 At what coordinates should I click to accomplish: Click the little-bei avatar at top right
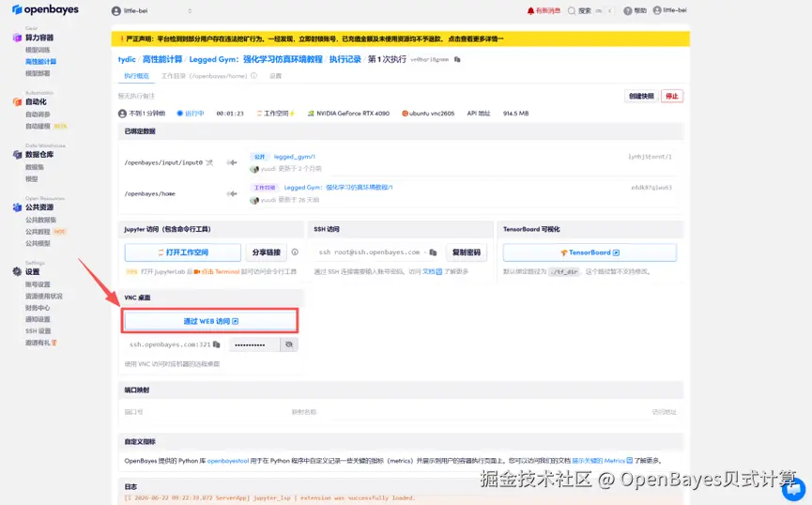pos(657,10)
